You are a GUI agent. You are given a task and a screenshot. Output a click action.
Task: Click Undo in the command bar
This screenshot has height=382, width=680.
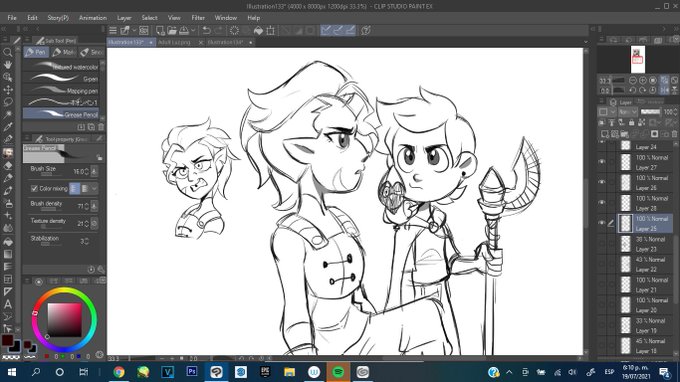pos(207,30)
